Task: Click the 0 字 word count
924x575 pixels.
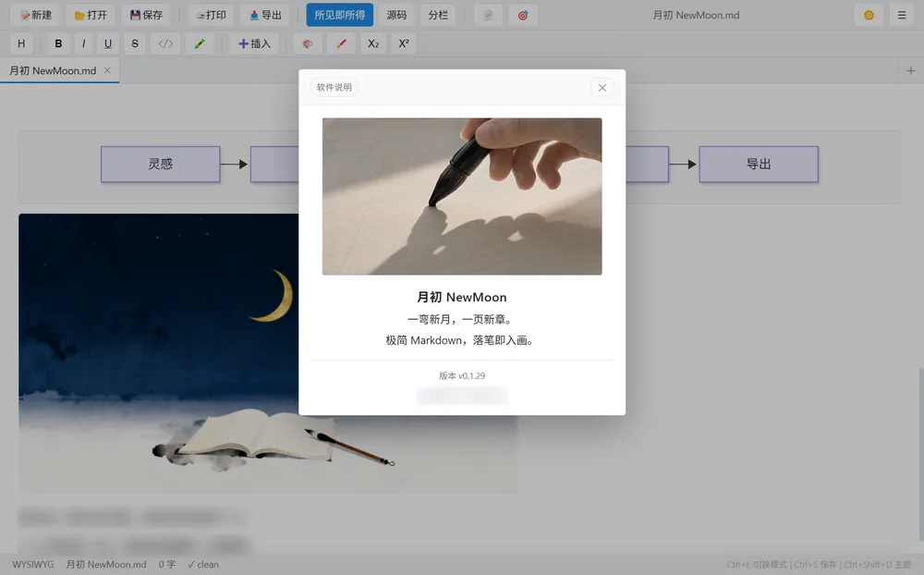Action: pyautogui.click(x=166, y=565)
